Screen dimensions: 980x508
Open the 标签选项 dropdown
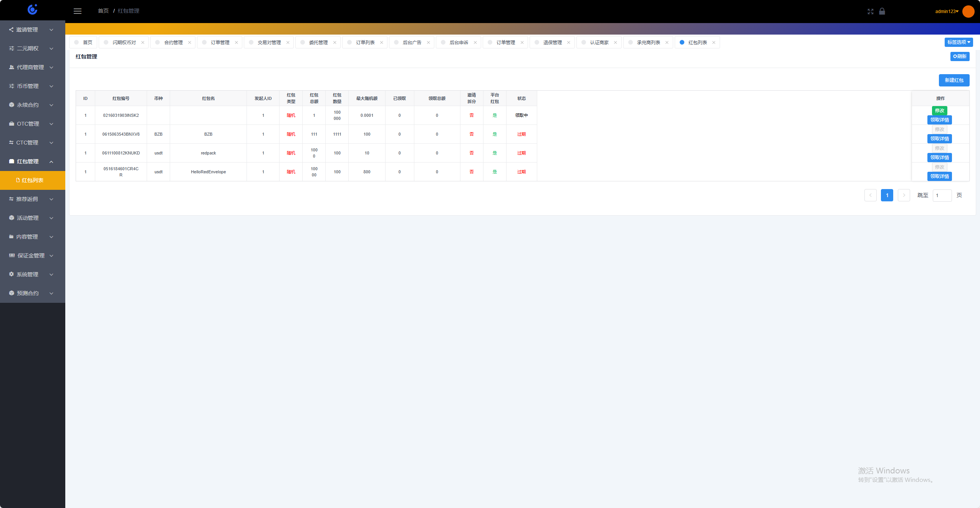tap(958, 42)
